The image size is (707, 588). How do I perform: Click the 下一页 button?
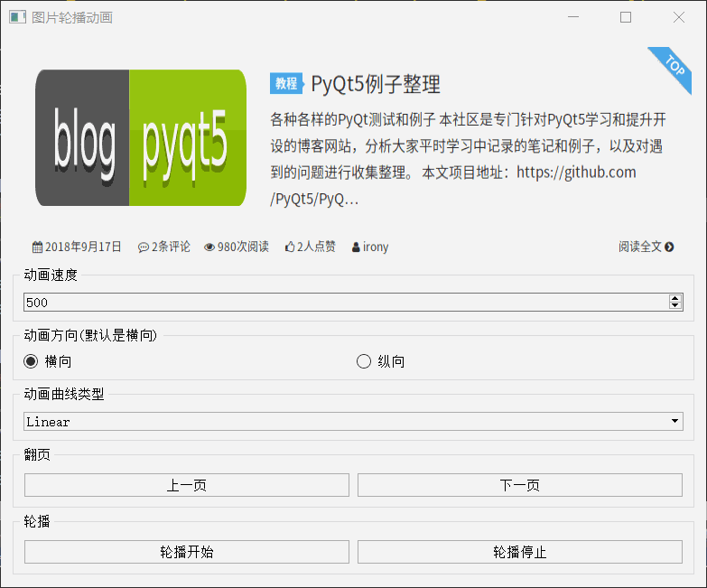(x=520, y=485)
